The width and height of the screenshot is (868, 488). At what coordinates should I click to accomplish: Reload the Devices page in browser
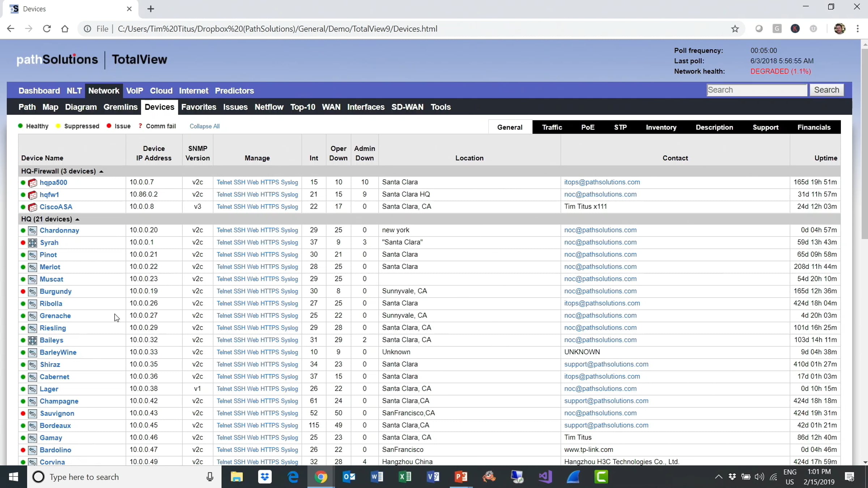click(47, 29)
